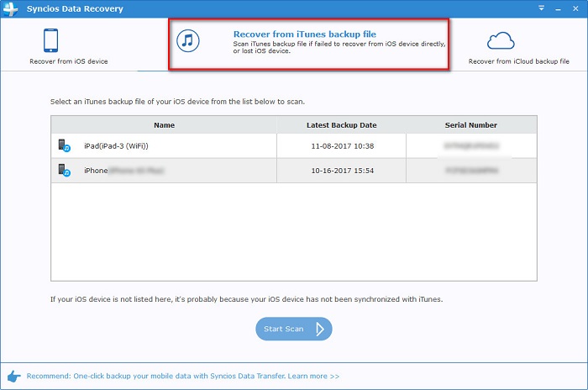Click the iCloud cloud icon

point(501,41)
